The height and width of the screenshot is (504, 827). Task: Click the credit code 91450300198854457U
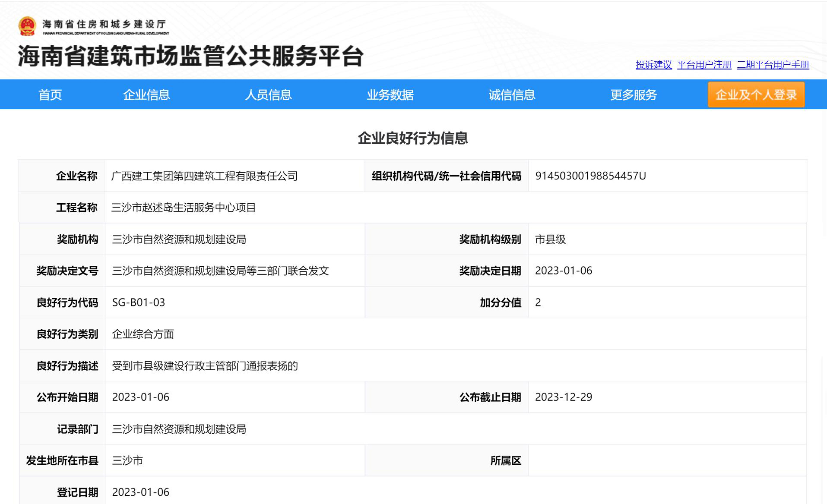(x=590, y=176)
